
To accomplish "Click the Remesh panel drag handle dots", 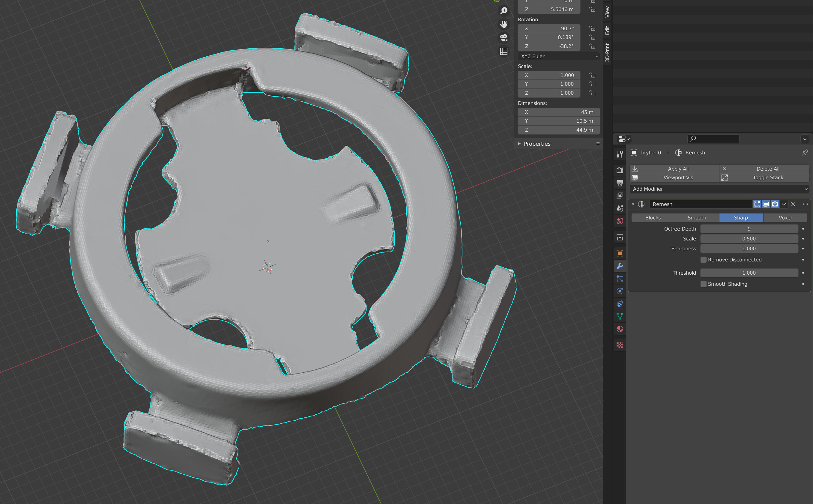I will coord(805,204).
